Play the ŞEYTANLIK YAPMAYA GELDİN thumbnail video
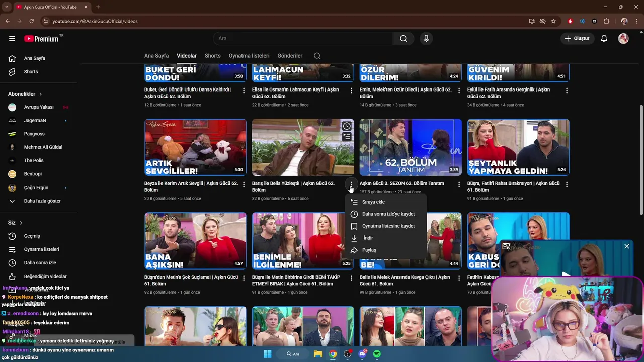 (x=518, y=147)
